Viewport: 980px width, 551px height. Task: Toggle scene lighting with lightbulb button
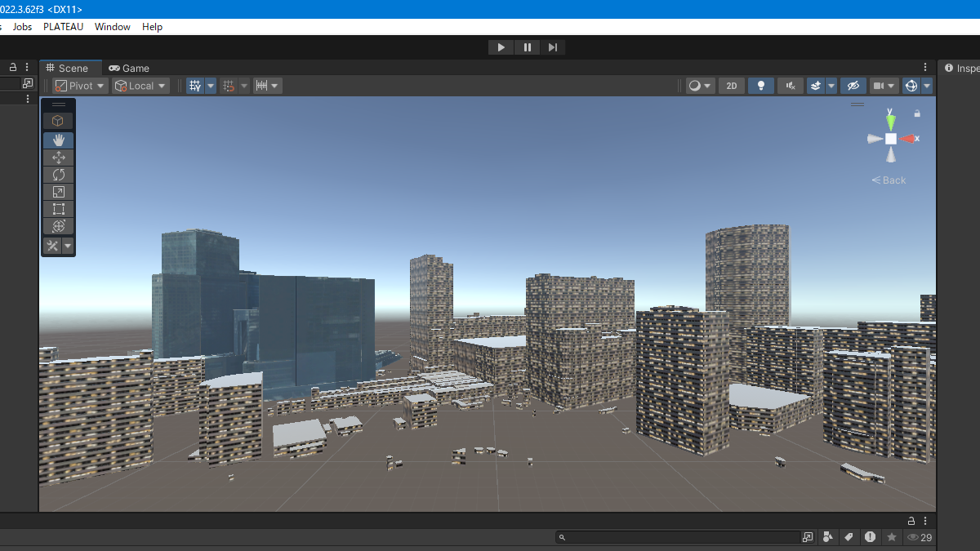760,86
